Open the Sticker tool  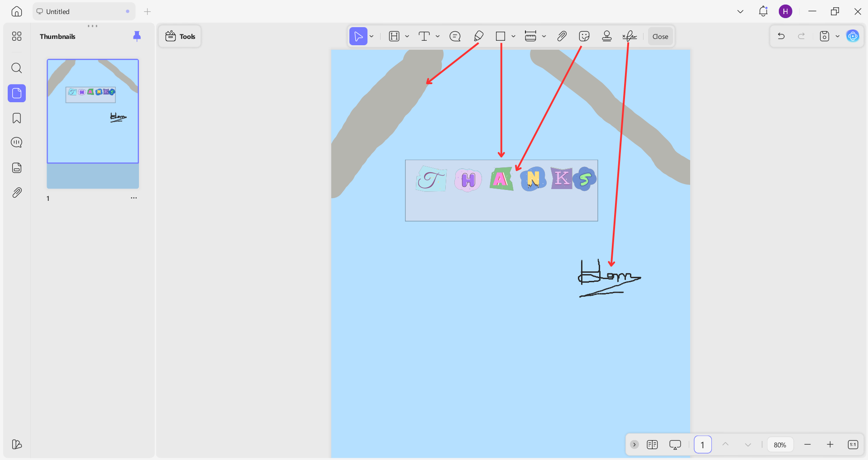[x=584, y=36]
